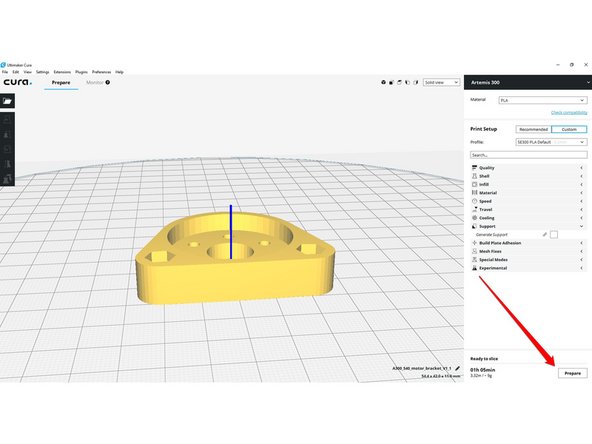592x444 pixels.
Task: Click the Travel category icon
Action: 475,210
